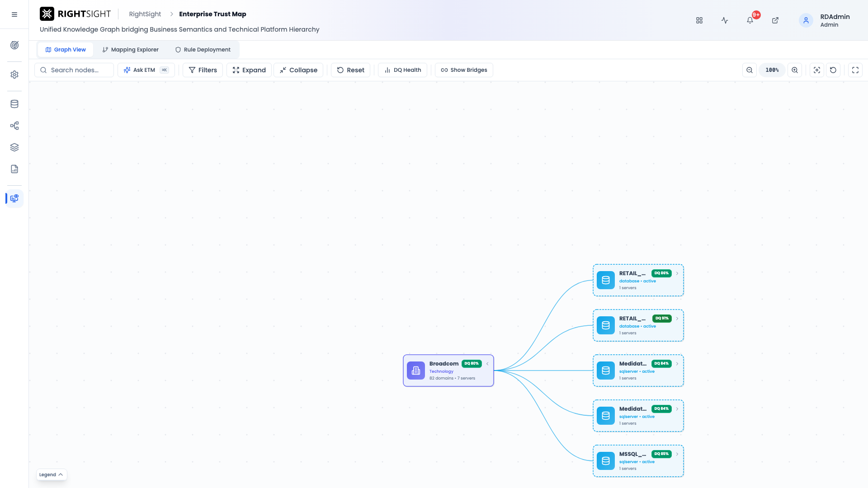This screenshot has width=868, height=488.
Task: Open Ask ETM assistant
Action: tap(146, 70)
